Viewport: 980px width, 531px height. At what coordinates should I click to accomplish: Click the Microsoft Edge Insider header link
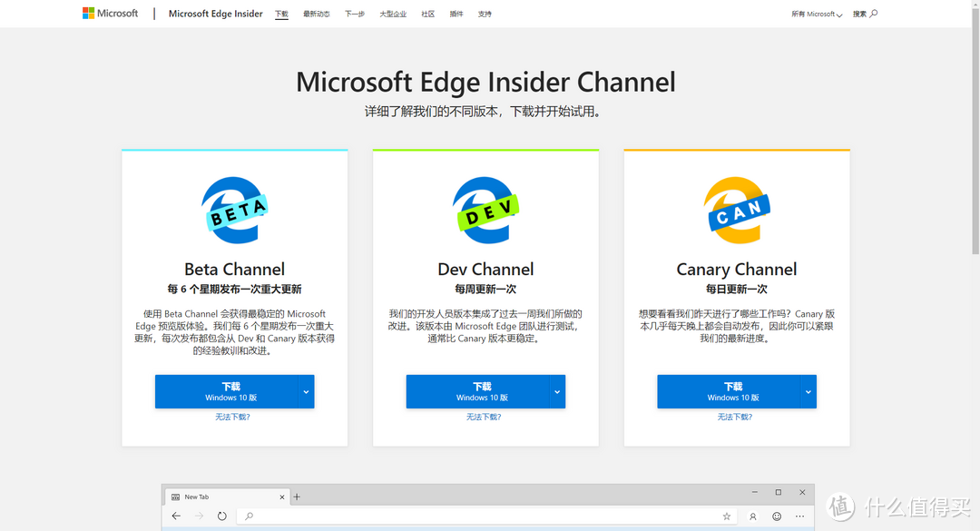coord(216,14)
